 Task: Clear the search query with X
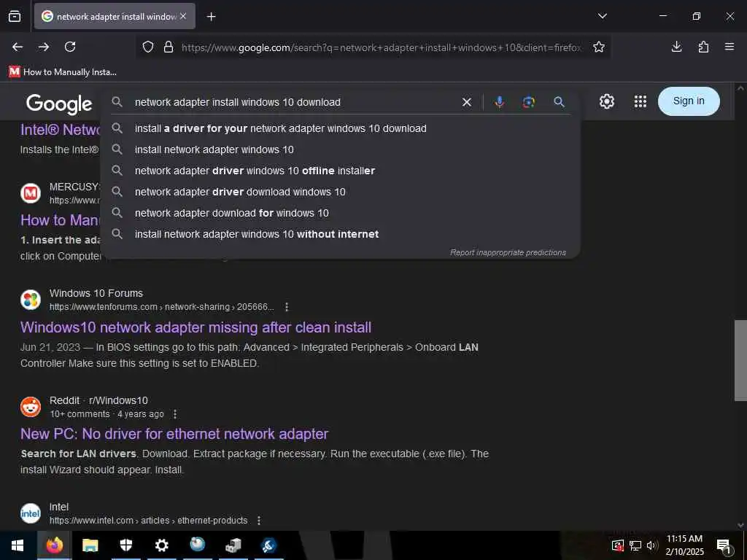(467, 102)
